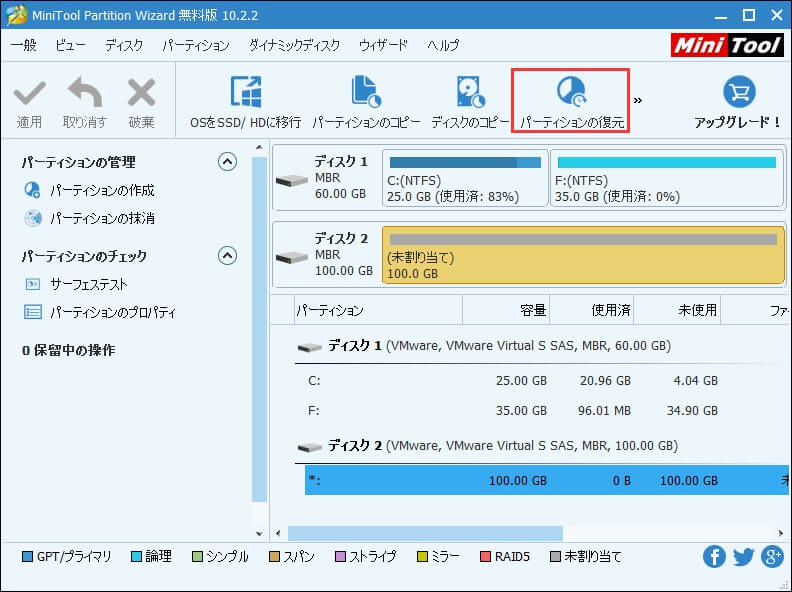The width and height of the screenshot is (792, 592).
Task: Collapse the Partition Management (パーティションの管理) section
Action: 227,162
